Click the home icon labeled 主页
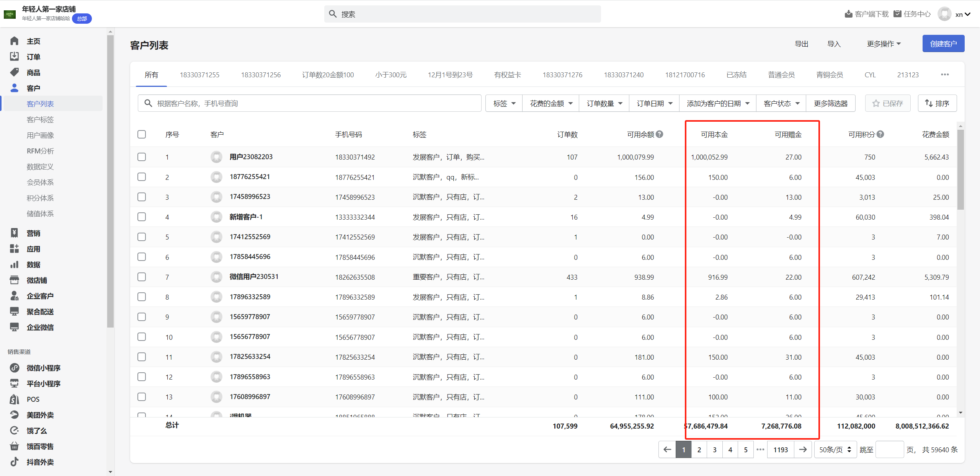 (15, 41)
